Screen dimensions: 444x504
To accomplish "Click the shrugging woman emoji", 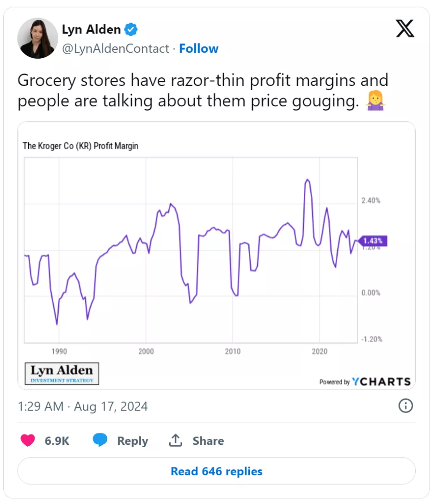I will tap(375, 101).
